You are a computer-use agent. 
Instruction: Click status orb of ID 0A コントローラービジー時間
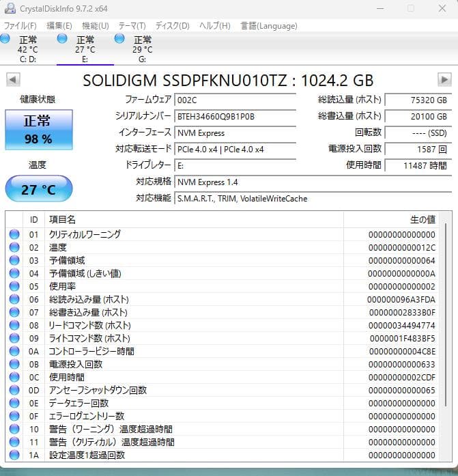(14, 351)
